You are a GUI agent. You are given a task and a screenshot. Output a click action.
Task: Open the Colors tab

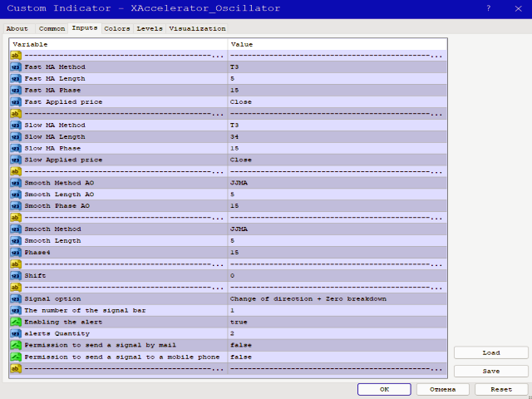point(117,29)
